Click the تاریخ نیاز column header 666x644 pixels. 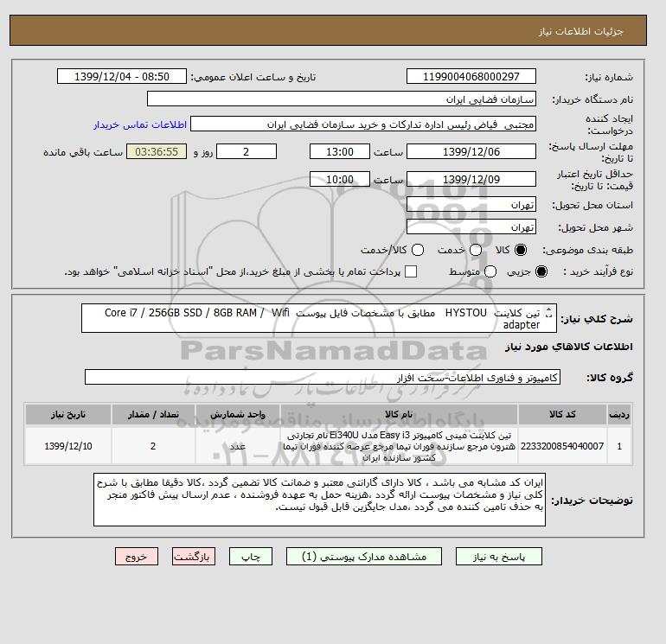68,414
